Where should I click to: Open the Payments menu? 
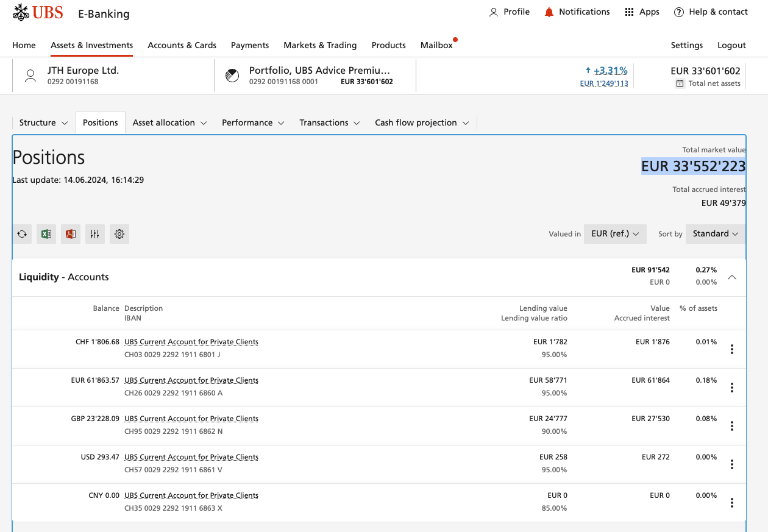(250, 45)
